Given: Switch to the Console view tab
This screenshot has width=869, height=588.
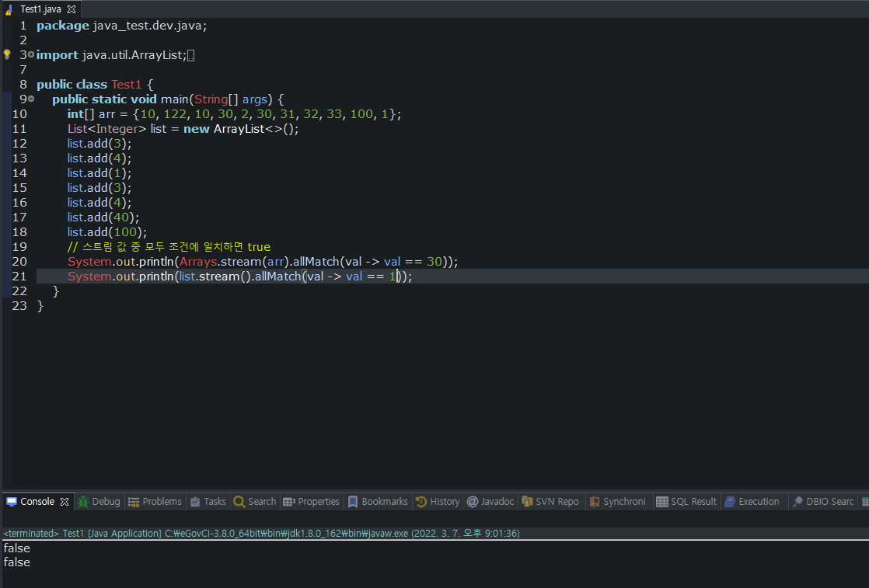Looking at the screenshot, I should click(x=37, y=502).
